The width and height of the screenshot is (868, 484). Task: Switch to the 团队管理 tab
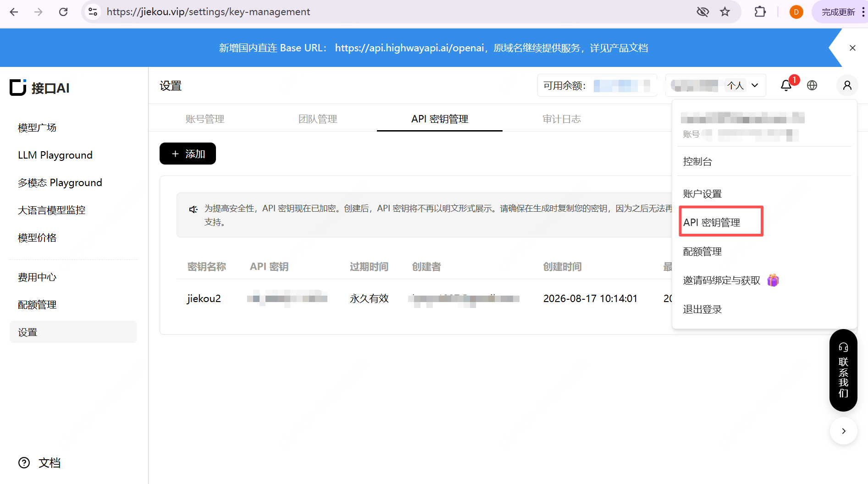317,119
